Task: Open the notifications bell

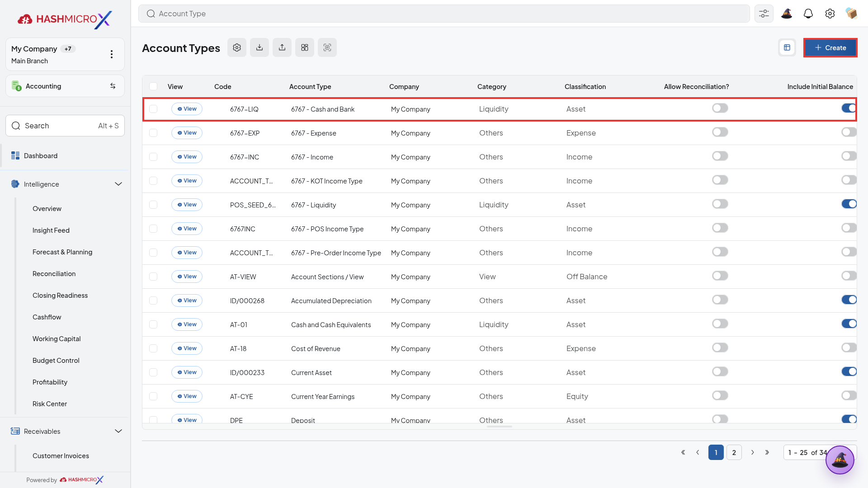Action: point(808,14)
